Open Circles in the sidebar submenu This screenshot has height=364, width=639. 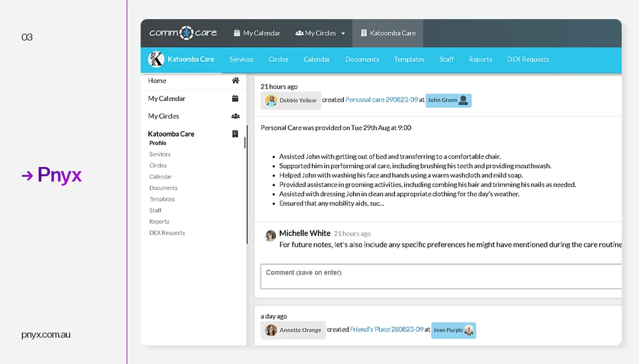tap(158, 166)
